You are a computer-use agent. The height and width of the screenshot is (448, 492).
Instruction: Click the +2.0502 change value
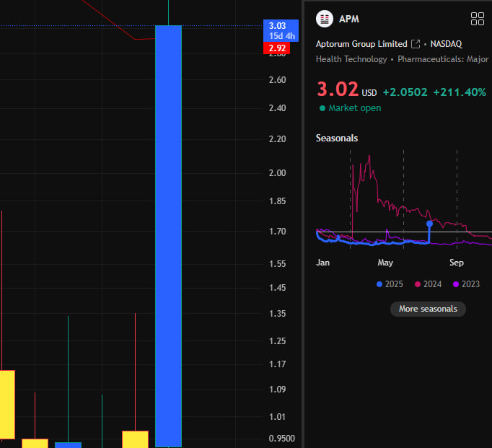pos(405,92)
